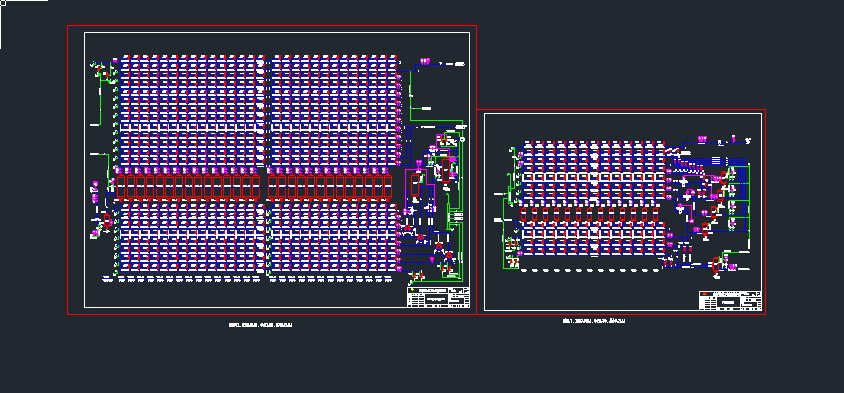Select the magenta-boxed red vessel beside the long vessel row
The width and height of the screenshot is (844, 393).
click(x=414, y=185)
